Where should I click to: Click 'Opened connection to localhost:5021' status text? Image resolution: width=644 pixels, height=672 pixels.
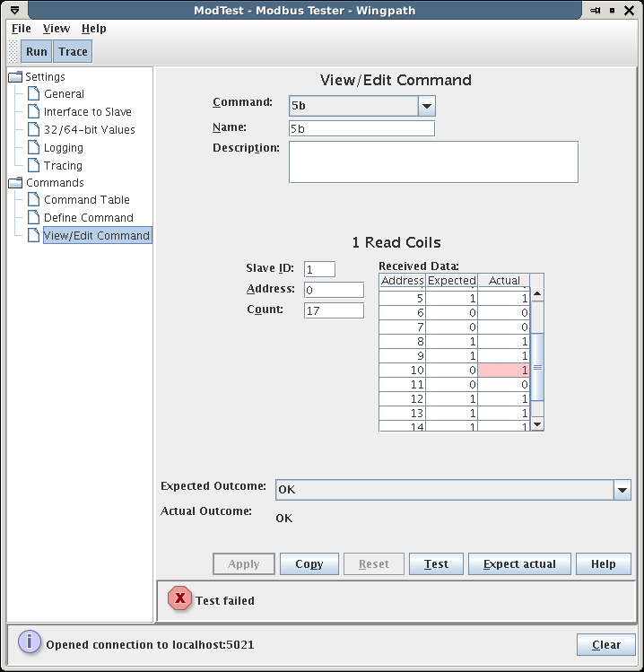(150, 644)
